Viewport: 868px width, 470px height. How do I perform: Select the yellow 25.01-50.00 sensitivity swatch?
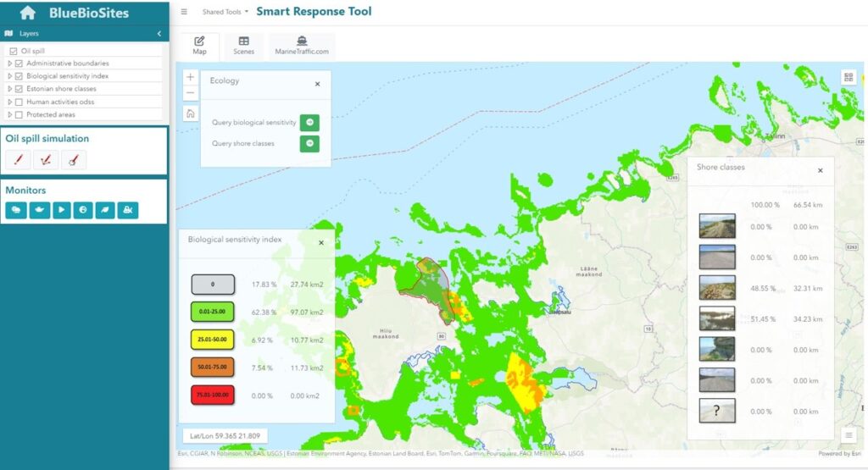click(x=213, y=340)
